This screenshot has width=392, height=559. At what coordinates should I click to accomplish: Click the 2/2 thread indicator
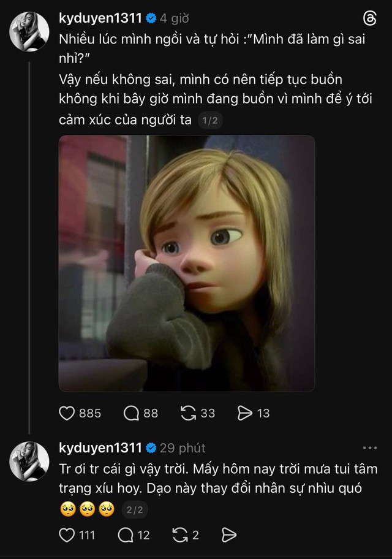[134, 509]
